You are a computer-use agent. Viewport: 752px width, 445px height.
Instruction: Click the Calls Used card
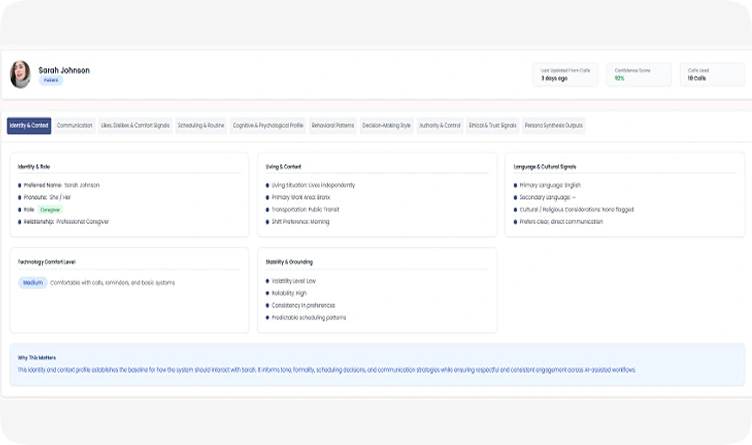(712, 74)
